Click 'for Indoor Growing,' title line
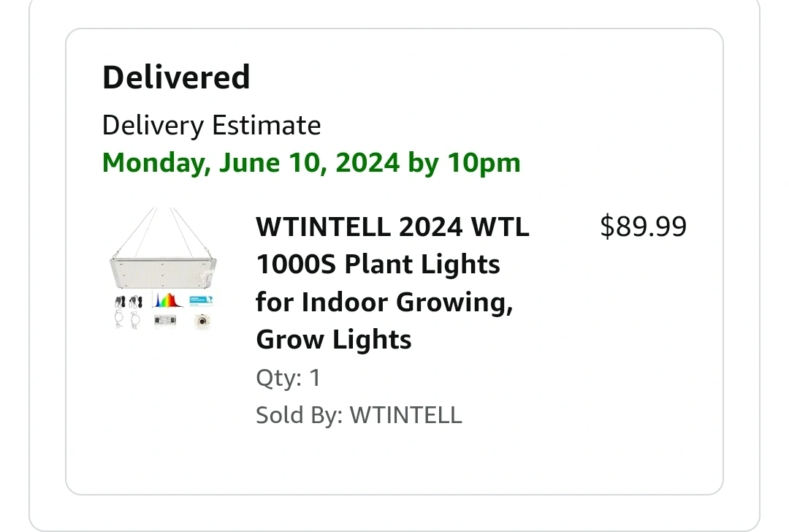The width and height of the screenshot is (789, 532). 384,302
